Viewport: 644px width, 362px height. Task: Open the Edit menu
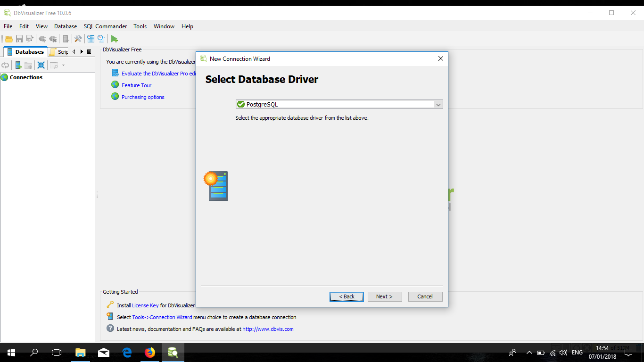coord(24,26)
